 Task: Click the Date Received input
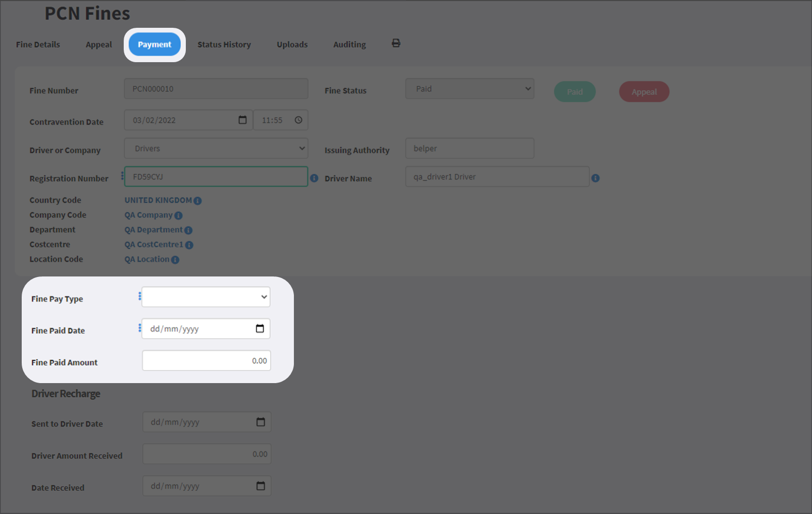(x=207, y=486)
